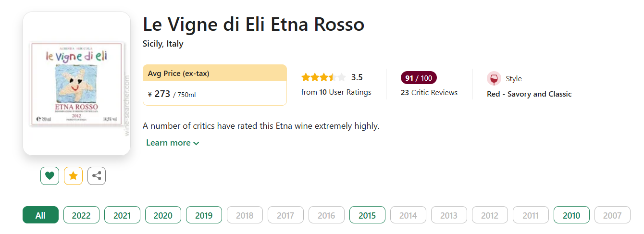The image size is (644, 234).
Task: Click the 2007 vintage pill
Action: 612,215
